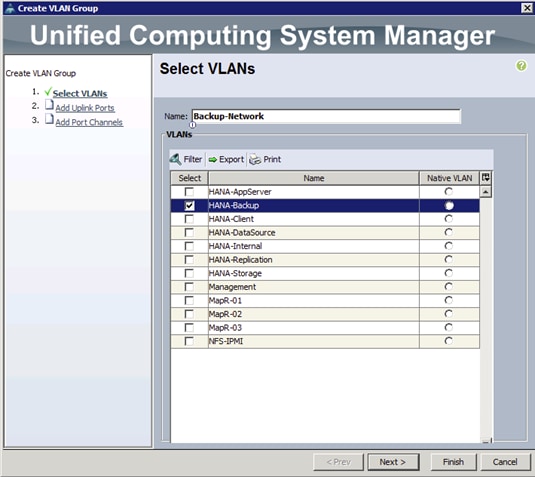Select the MapR-02 row name

pyautogui.click(x=225, y=314)
